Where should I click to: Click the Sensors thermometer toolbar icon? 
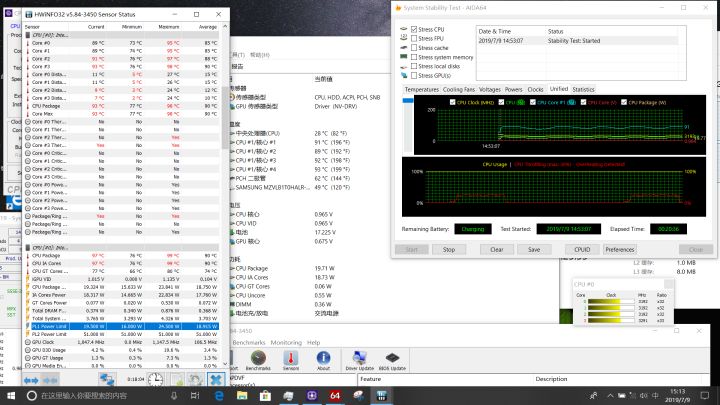(291, 360)
